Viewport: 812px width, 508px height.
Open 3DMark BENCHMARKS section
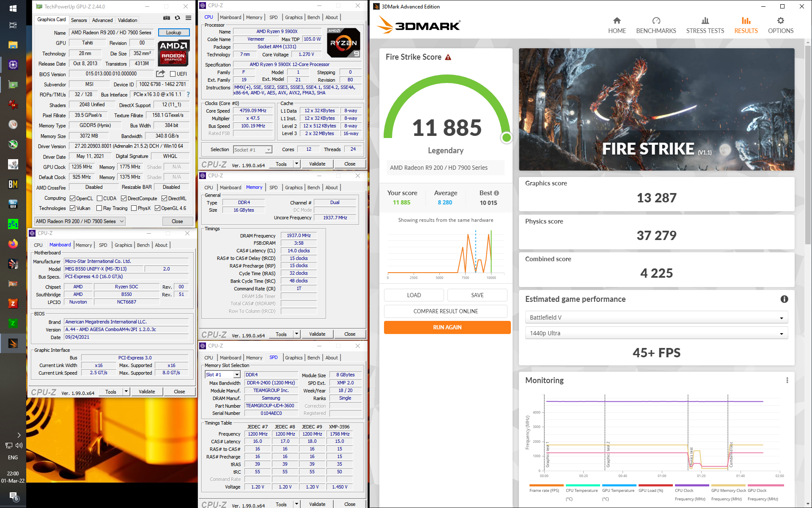tap(656, 25)
